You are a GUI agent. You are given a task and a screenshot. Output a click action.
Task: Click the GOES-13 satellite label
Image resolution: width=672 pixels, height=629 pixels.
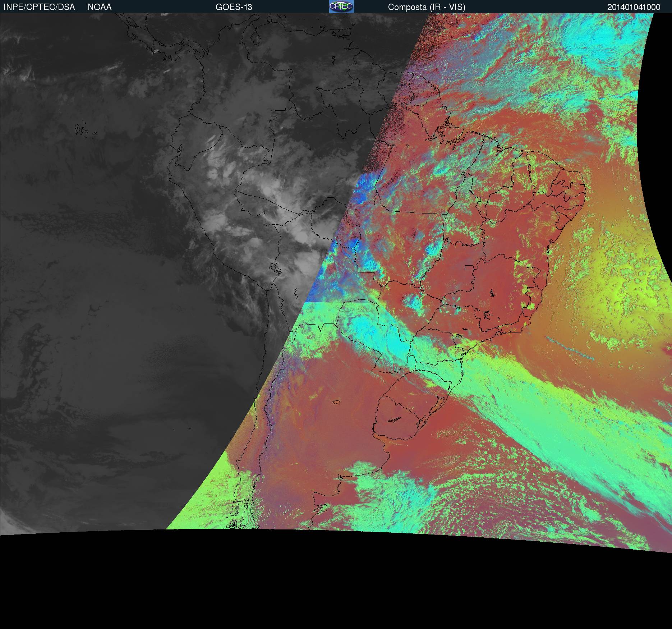coord(234,7)
